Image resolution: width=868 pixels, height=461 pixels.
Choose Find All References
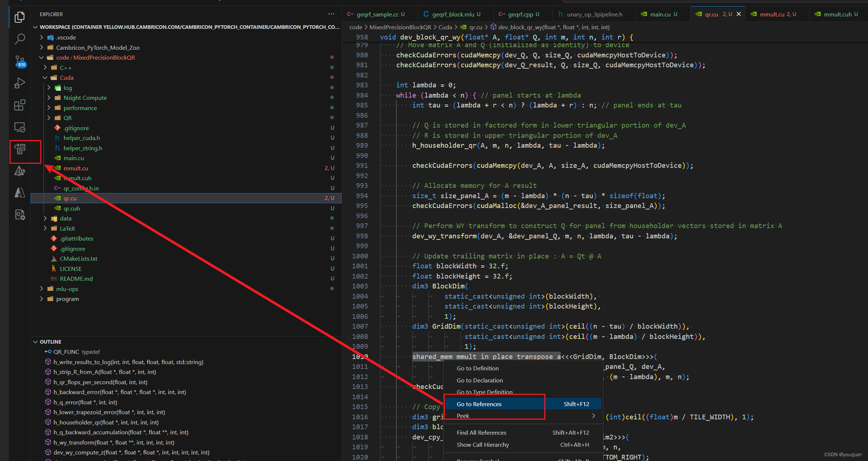(481, 432)
